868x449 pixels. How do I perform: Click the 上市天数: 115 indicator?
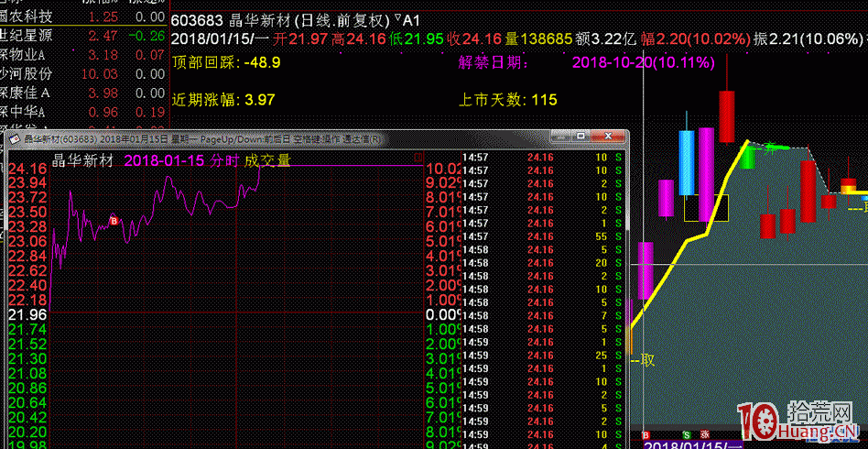point(507,100)
